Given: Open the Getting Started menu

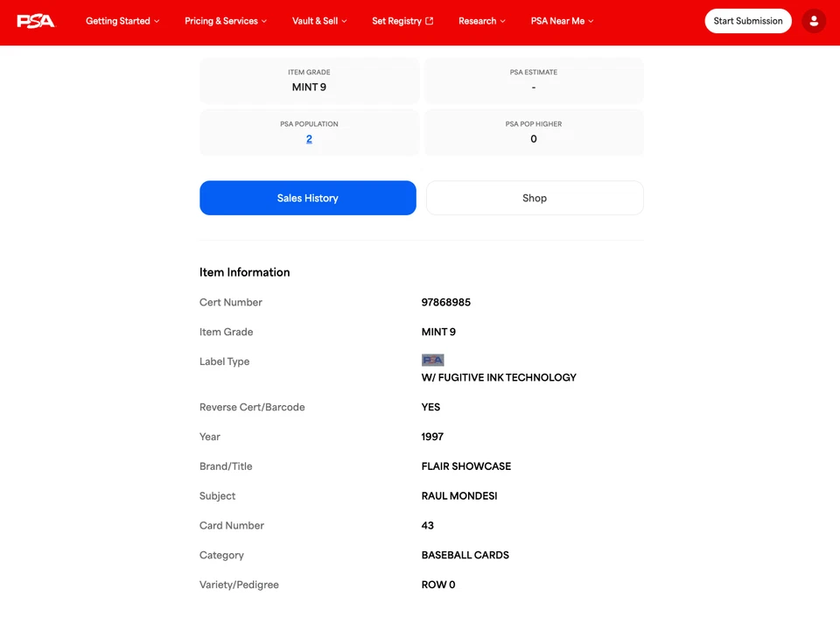Looking at the screenshot, I should point(122,21).
